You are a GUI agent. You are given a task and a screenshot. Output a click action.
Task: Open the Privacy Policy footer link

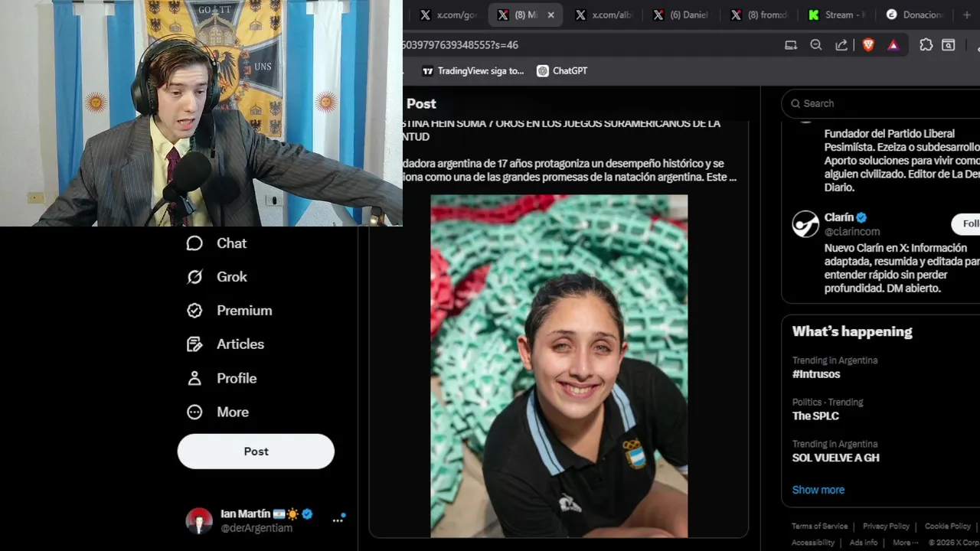[886, 527]
